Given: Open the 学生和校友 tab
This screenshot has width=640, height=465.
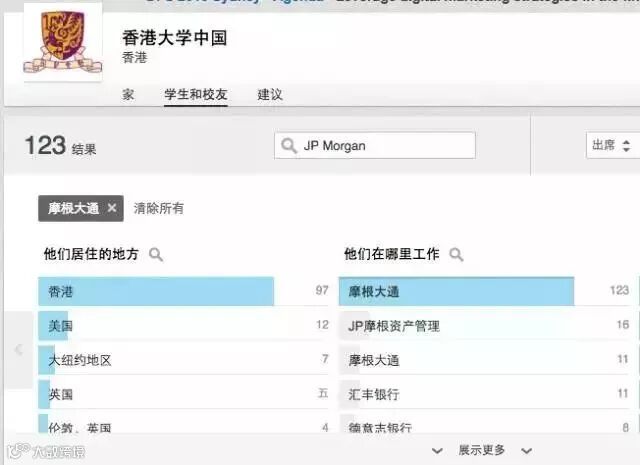Looking at the screenshot, I should [x=196, y=94].
